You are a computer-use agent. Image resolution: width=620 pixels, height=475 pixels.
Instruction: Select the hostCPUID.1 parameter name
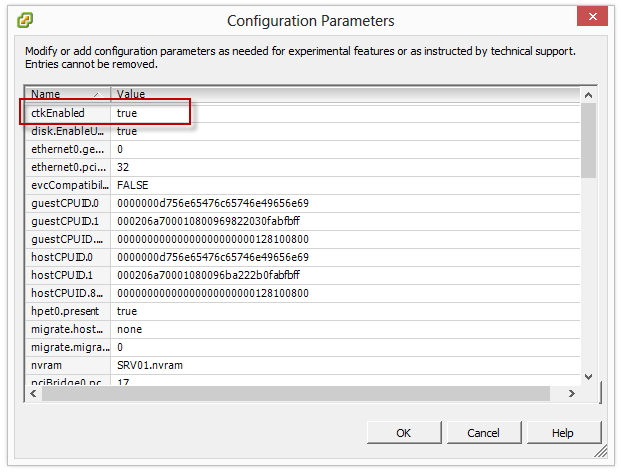click(x=62, y=275)
